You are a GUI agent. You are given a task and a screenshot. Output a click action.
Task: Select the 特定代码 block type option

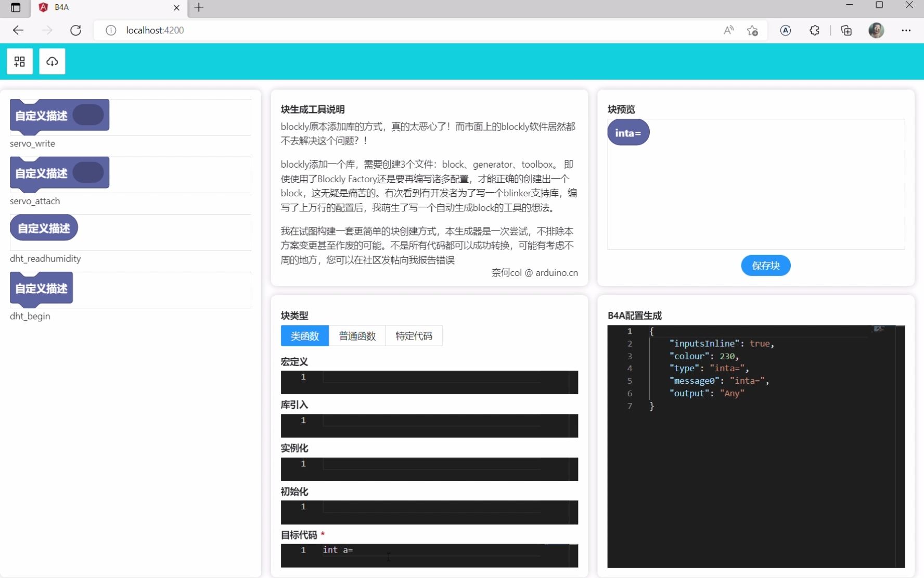point(414,336)
